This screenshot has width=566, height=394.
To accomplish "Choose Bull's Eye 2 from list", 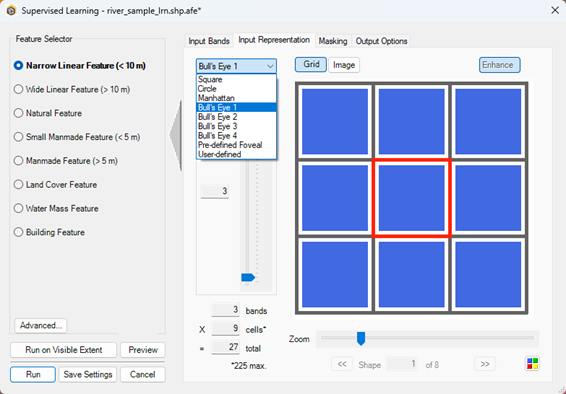I will (x=236, y=117).
